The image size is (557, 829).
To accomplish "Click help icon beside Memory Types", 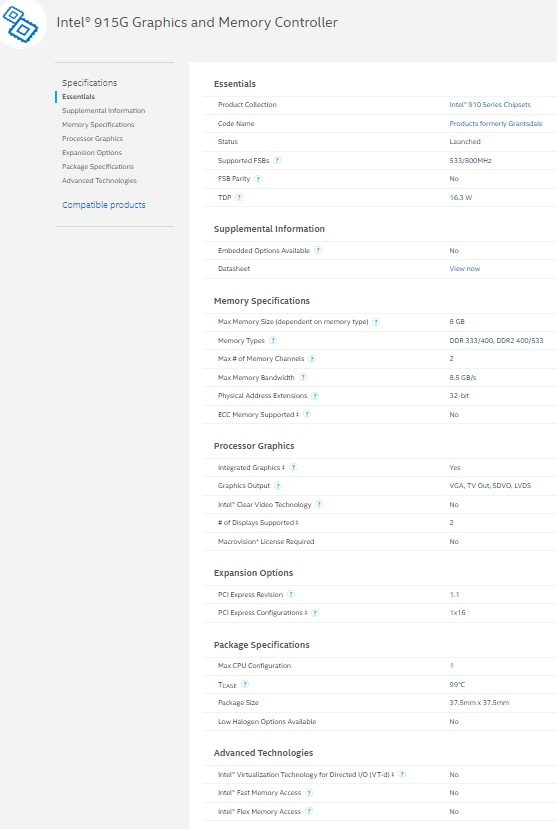I will coord(273,340).
